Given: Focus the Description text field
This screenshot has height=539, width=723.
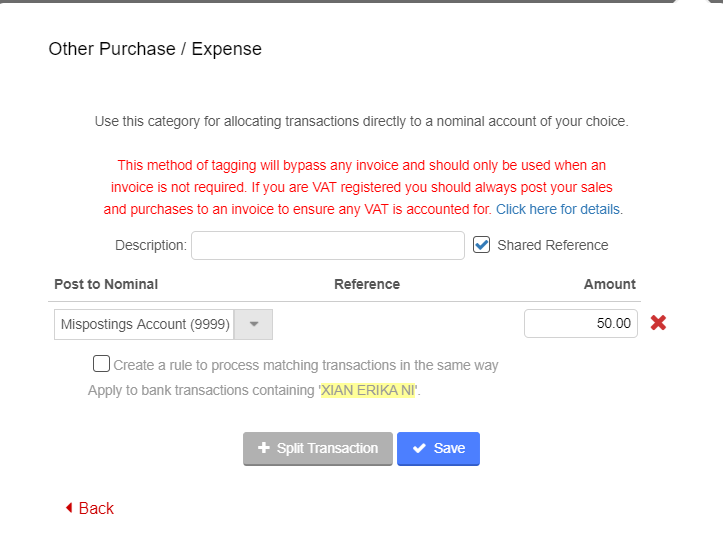Looking at the screenshot, I should 327,245.
